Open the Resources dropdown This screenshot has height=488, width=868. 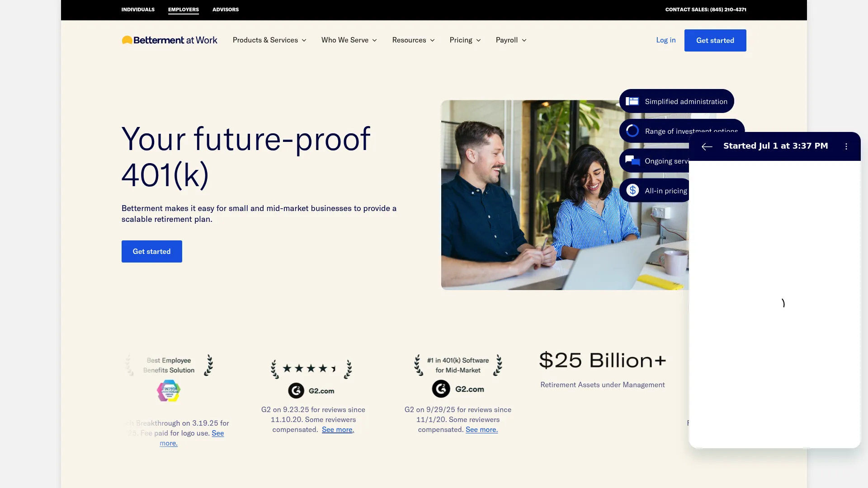413,40
